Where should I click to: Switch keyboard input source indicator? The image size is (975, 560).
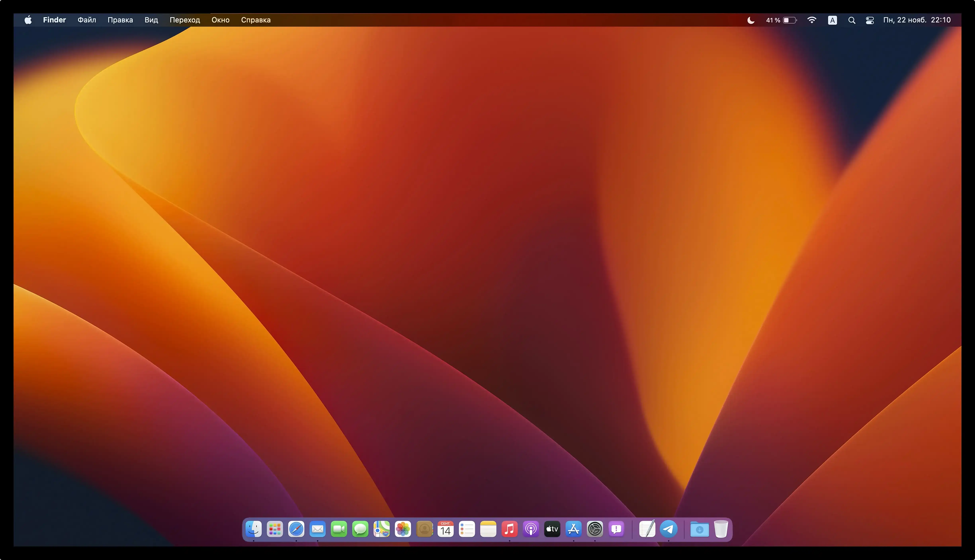pos(832,20)
